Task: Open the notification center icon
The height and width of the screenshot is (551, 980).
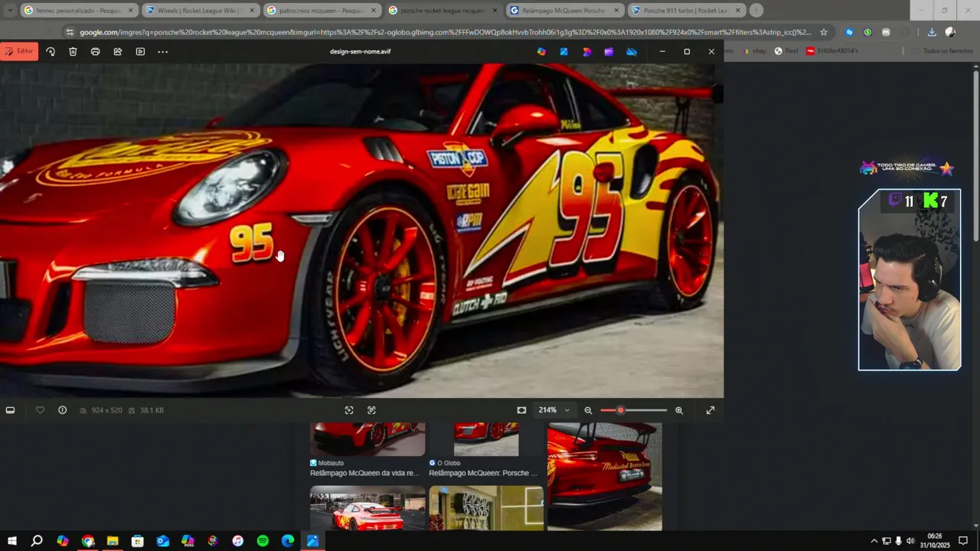Action: tap(964, 541)
